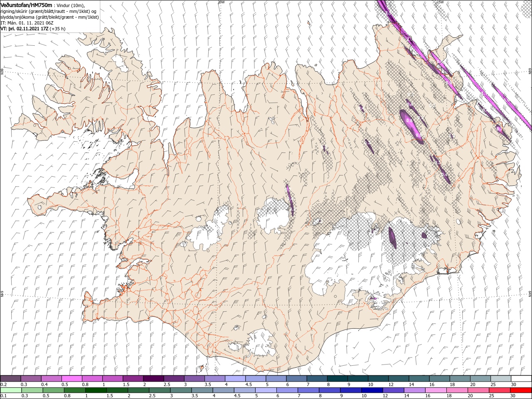Image resolution: width=532 pixels, height=399 pixels.
Task: Select the IT: Mán. 01.11.2021 06Z initial-time line
Action: (x=27, y=23)
